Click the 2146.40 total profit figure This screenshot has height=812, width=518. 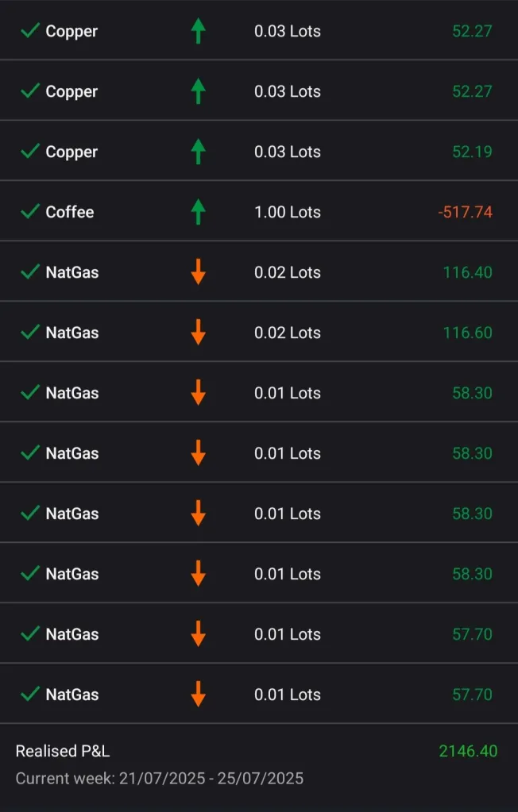point(468,750)
